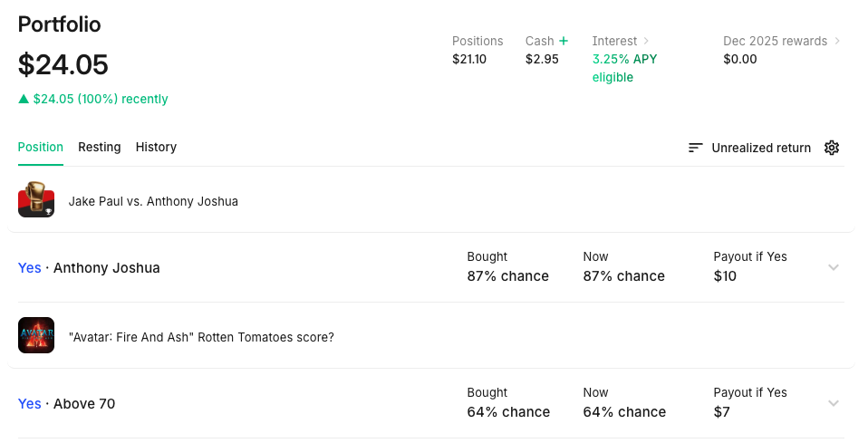Open the Jake Paul vs. Anthony Joshua market
This screenshot has width=868, height=443.
click(153, 201)
